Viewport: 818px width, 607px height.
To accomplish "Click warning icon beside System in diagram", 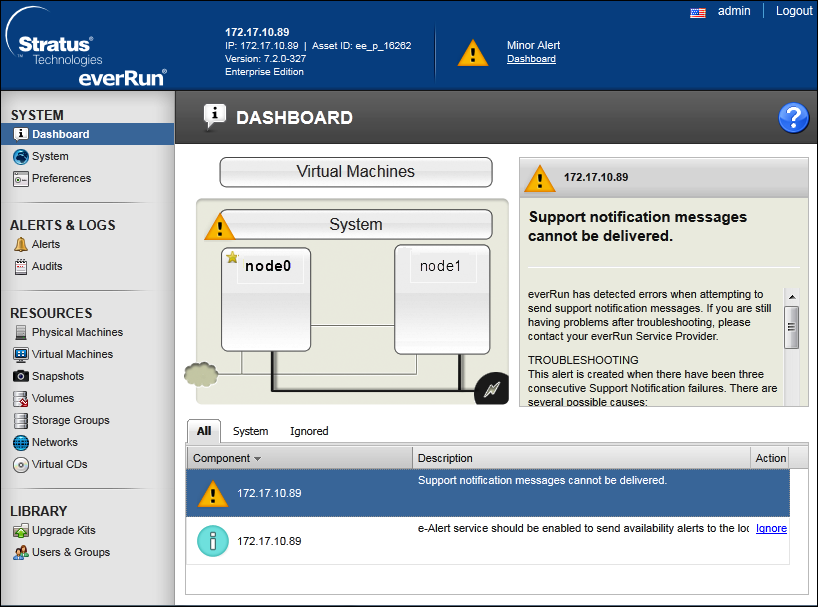I will coord(219,226).
